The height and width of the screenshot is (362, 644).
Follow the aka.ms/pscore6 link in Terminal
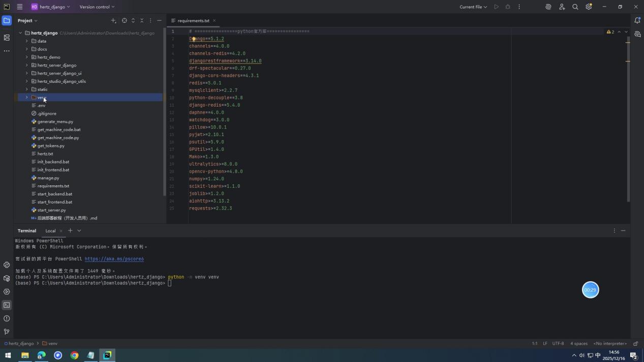pos(114,258)
